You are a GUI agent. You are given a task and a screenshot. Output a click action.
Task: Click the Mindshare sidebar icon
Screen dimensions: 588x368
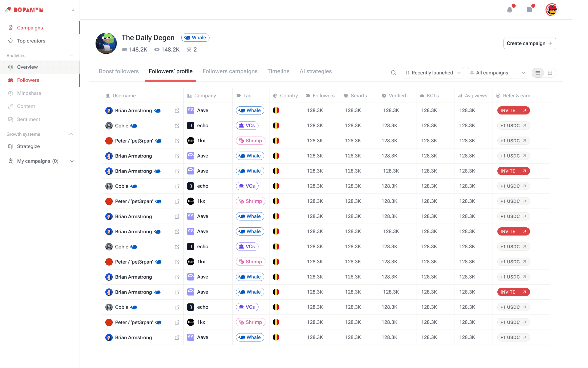(x=11, y=93)
